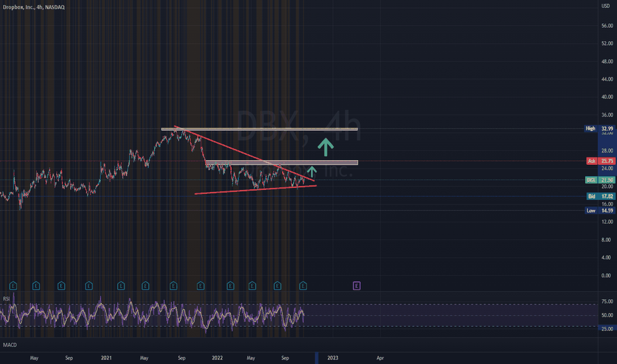Open the leftmost teal earnings E marker
The height and width of the screenshot is (364, 617).
13,286
